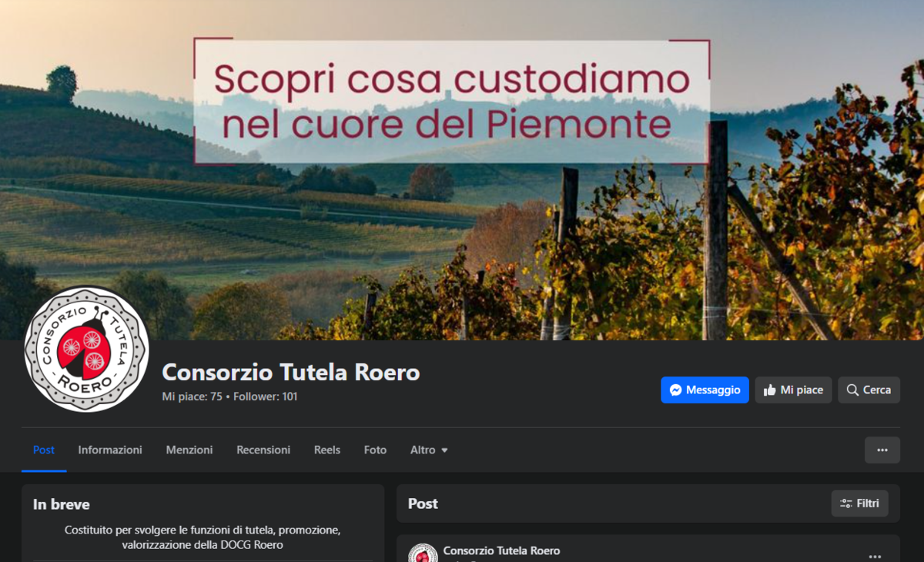Open the post's three-dots options menu
The image size is (924, 562).
click(875, 556)
